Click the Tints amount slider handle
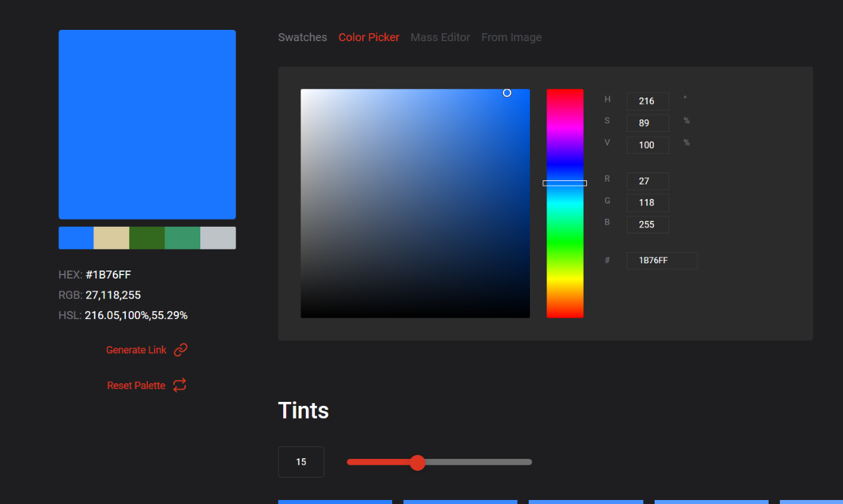Image resolution: width=843 pixels, height=504 pixels. click(418, 462)
